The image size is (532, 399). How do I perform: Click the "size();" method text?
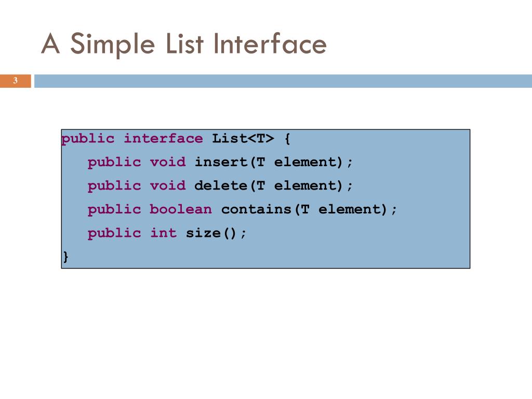(216, 233)
